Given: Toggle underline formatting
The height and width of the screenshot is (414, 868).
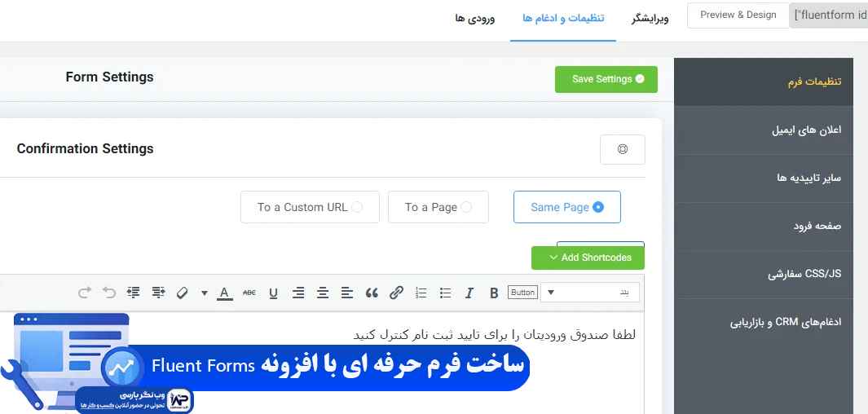Looking at the screenshot, I should (274, 293).
